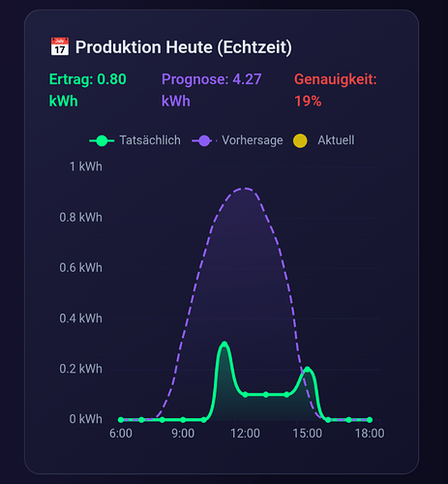Click the purple Vorhersage legend marker
Screen dimensions: 448x484
pos(204,141)
